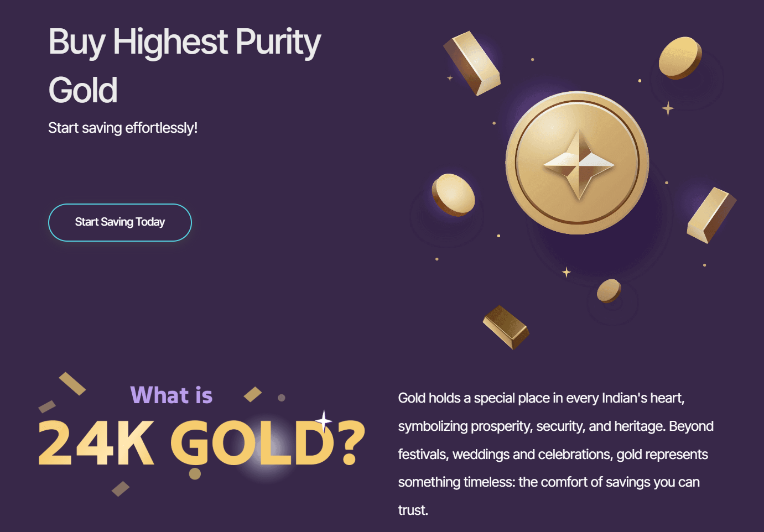
Task: Click the tilted gold bar on right side
Action: 711,216
